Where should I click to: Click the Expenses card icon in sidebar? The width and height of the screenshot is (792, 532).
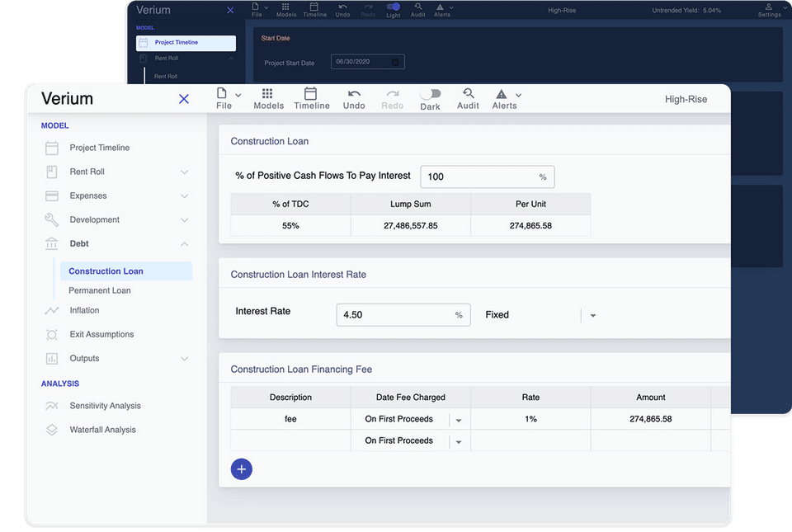pos(51,195)
